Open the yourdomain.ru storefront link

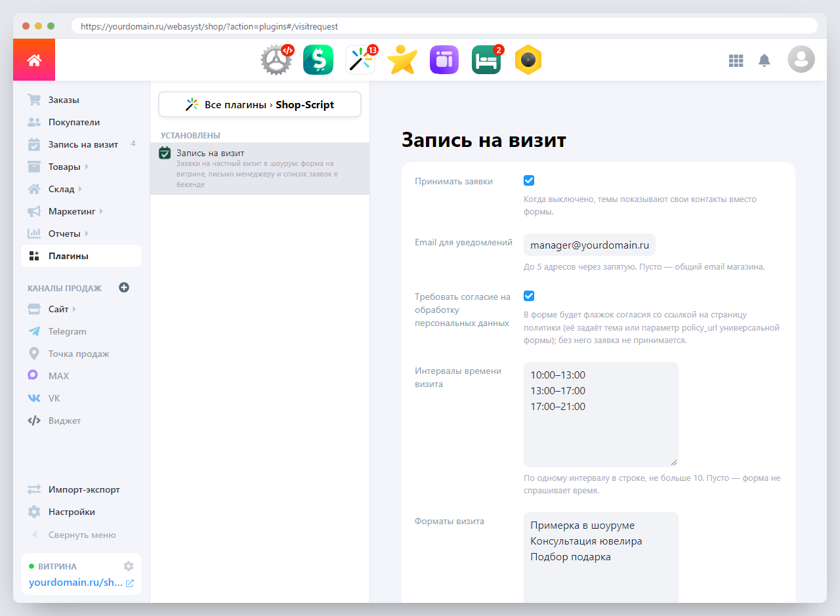click(75, 583)
